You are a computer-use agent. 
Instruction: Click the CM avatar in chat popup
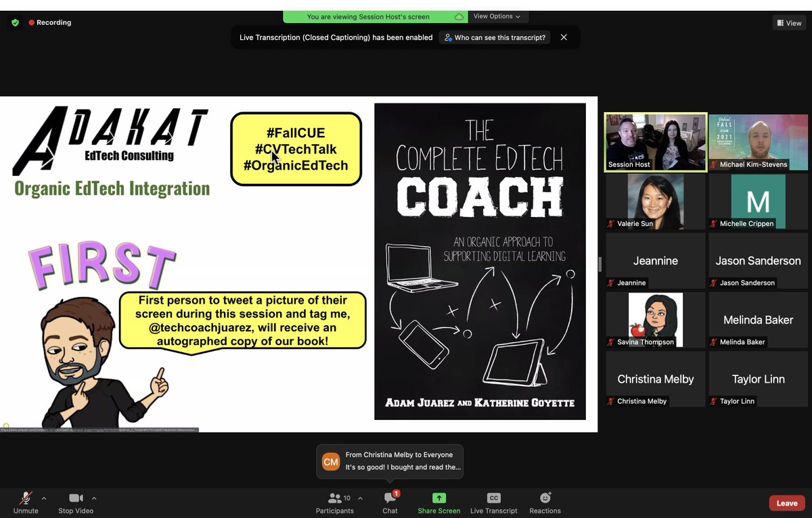[331, 462]
